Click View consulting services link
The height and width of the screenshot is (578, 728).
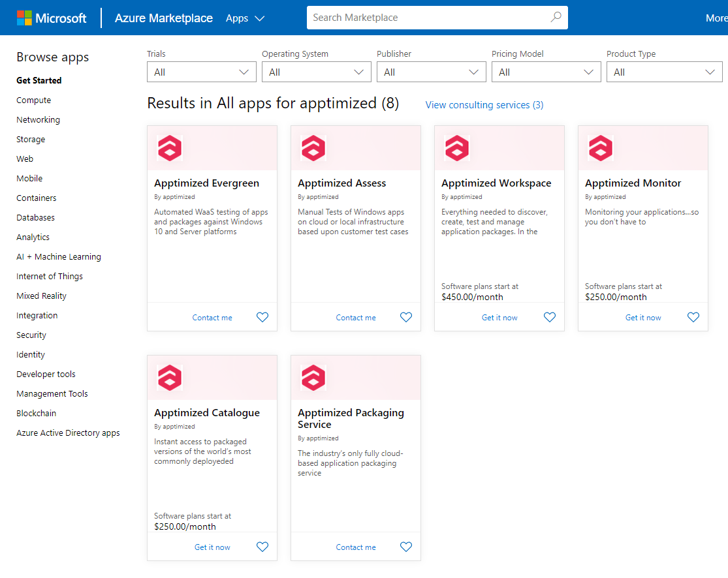(x=484, y=104)
